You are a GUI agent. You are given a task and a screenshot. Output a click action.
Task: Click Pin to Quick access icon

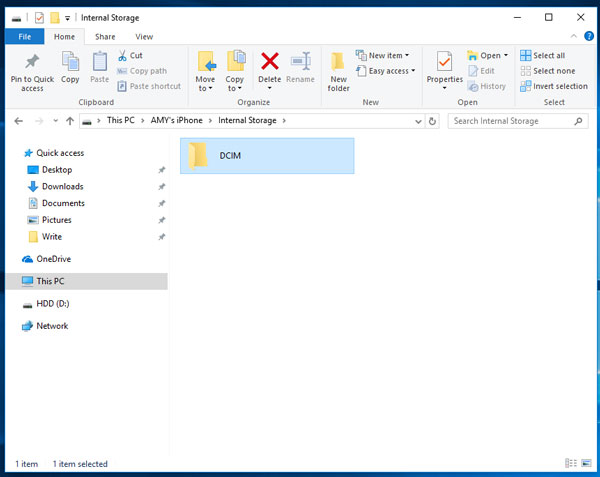(x=32, y=61)
